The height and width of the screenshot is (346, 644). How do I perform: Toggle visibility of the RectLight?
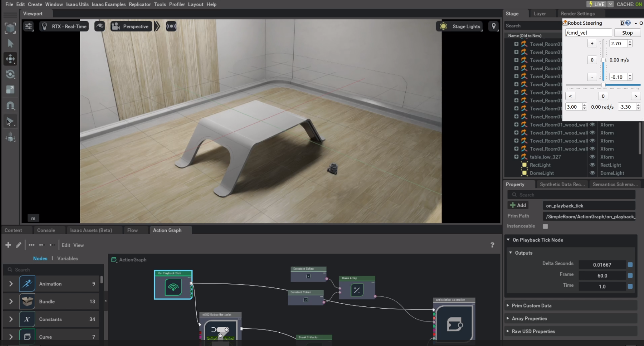[592, 165]
